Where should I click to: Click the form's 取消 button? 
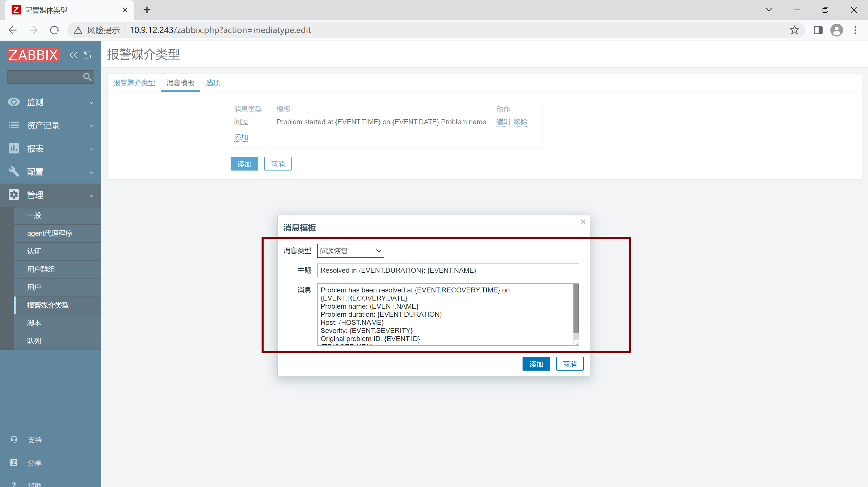pos(278,164)
